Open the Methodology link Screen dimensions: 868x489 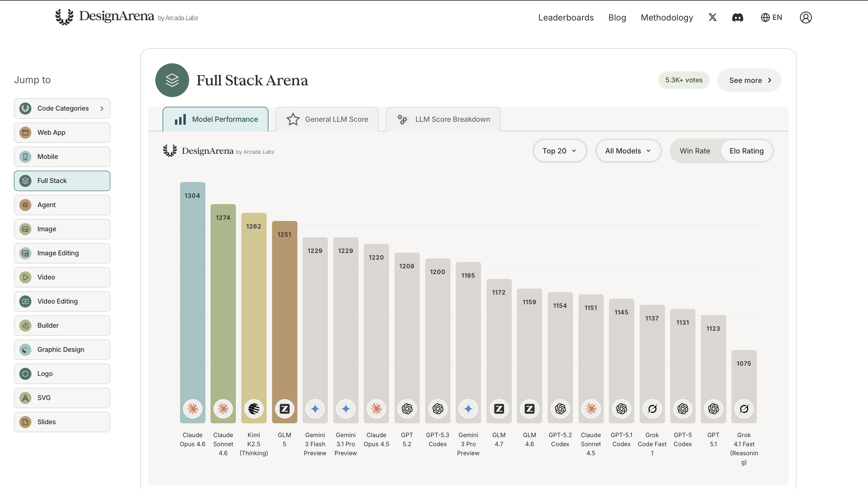[x=667, y=17]
